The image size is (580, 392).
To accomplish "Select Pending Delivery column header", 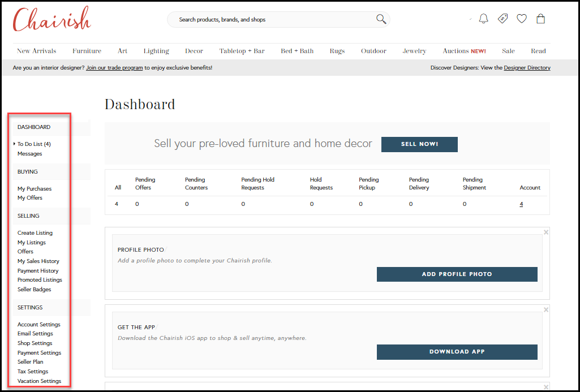I will pos(419,183).
